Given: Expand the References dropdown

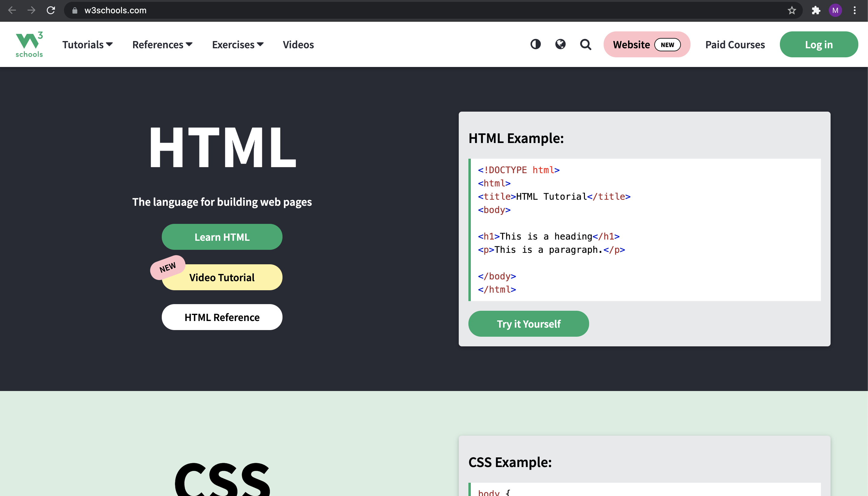Looking at the screenshot, I should [x=162, y=44].
